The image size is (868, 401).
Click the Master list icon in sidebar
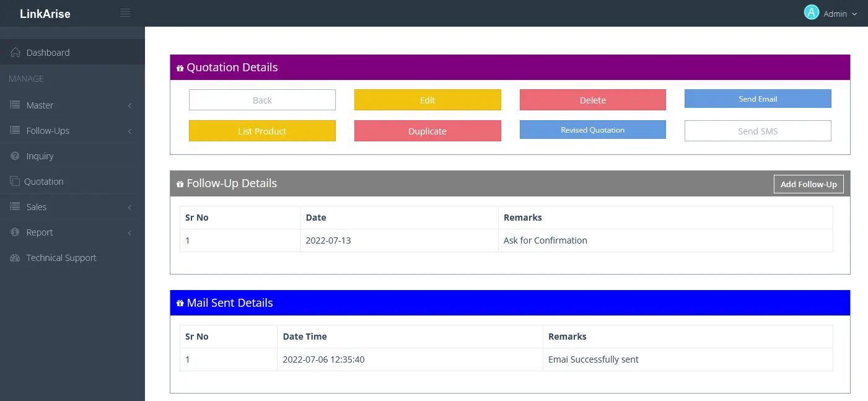tap(15, 105)
